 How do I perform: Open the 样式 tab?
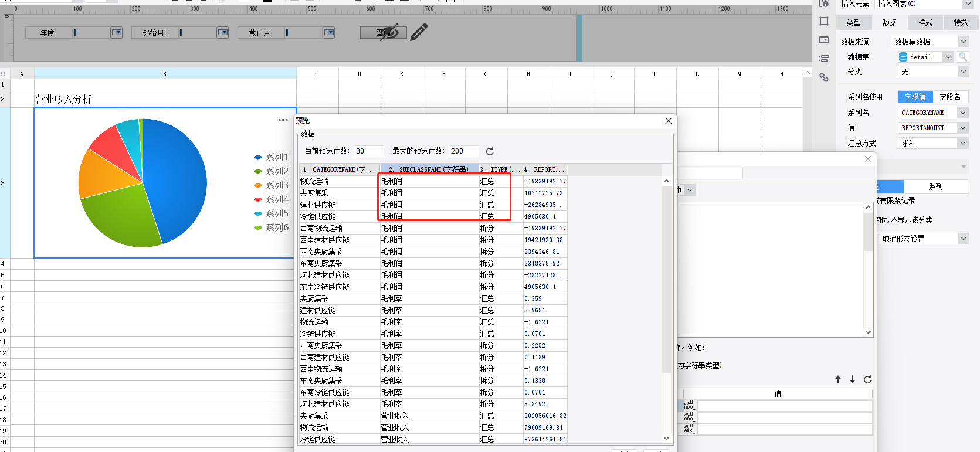pyautogui.click(x=925, y=22)
